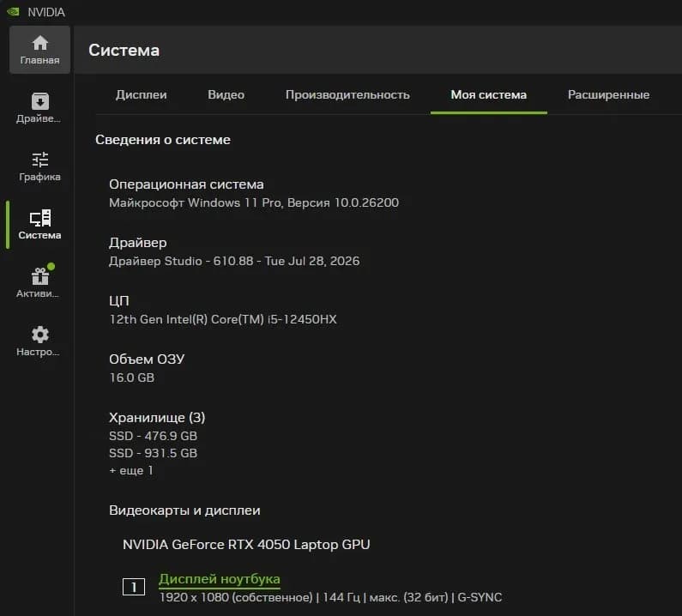Select the GeForce RTX 4050 Laptop GPU text
This screenshot has height=616, width=682.
[246, 545]
